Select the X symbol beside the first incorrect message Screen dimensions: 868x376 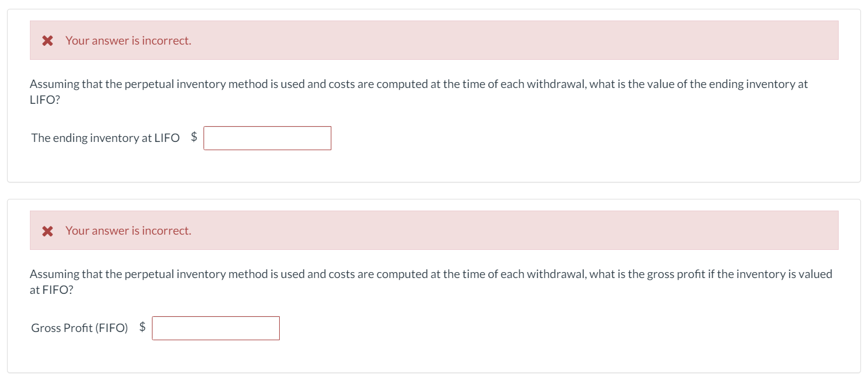click(48, 40)
